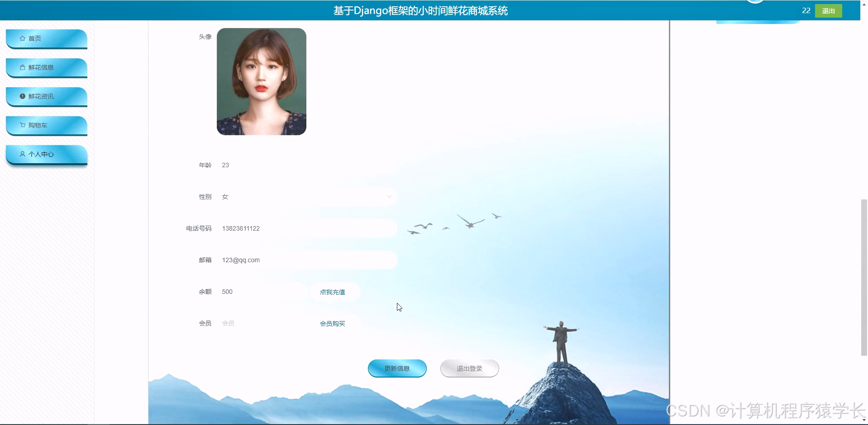The height and width of the screenshot is (425, 868).
Task: Click the 电话号码 phone number field
Action: [307, 228]
